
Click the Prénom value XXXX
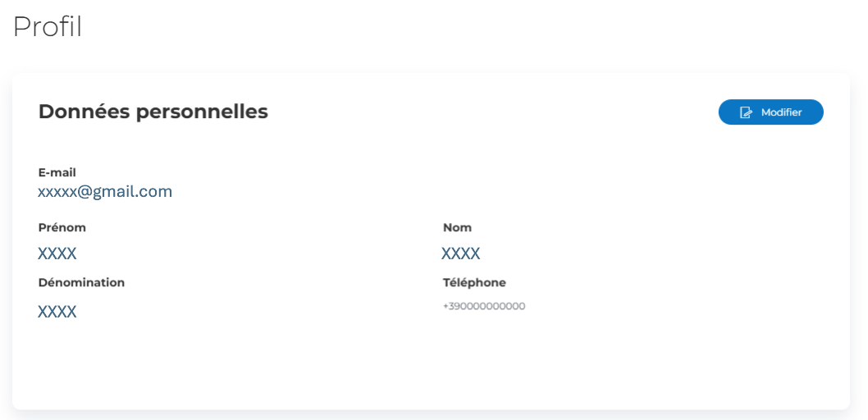[57, 253]
